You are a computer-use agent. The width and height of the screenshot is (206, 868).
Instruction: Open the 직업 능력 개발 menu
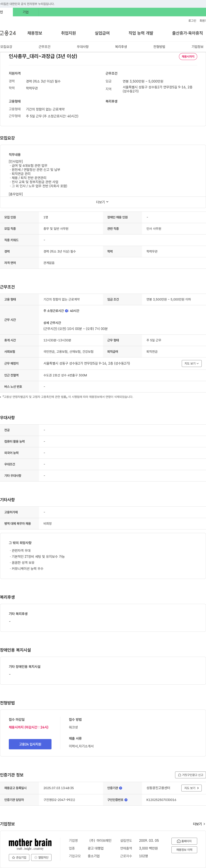click(141, 33)
